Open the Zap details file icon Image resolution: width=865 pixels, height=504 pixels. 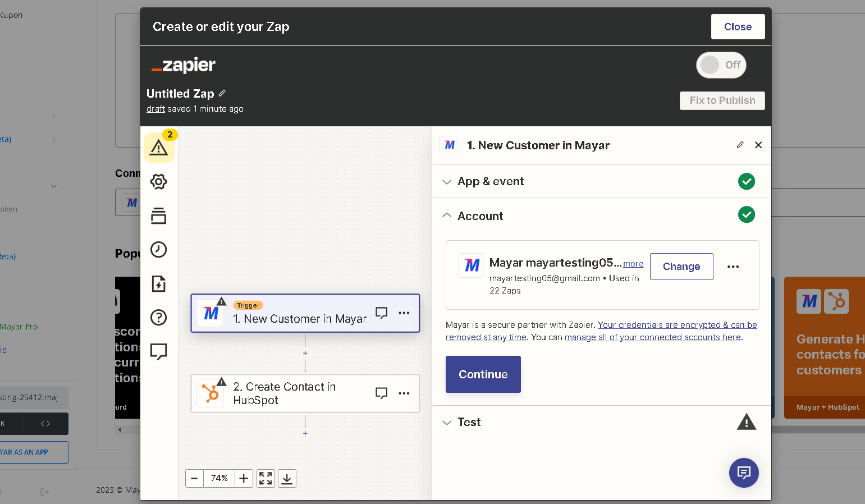pos(159,283)
